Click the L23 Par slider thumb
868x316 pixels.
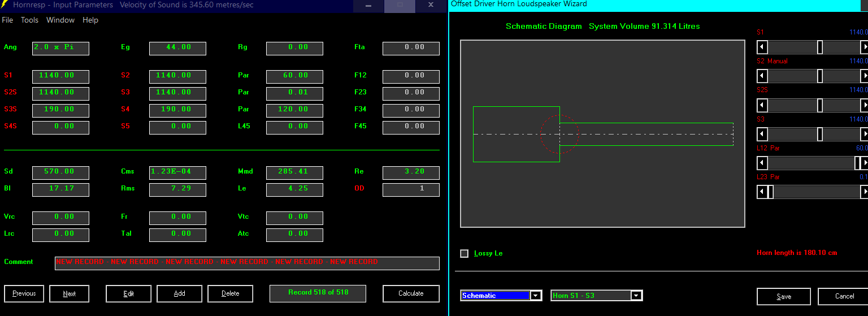click(x=770, y=192)
